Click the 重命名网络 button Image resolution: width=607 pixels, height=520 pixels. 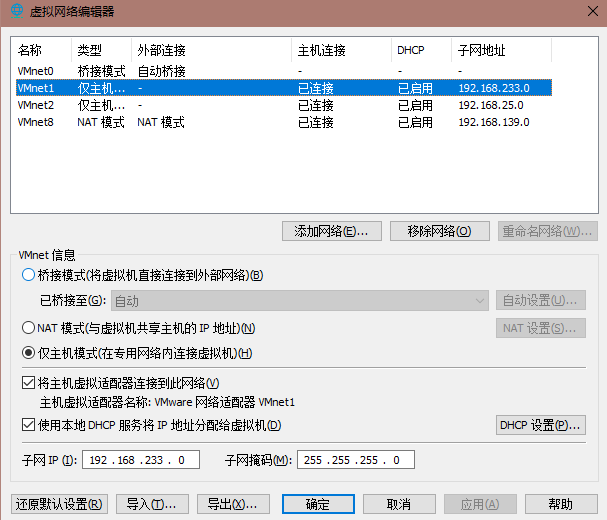(x=548, y=231)
